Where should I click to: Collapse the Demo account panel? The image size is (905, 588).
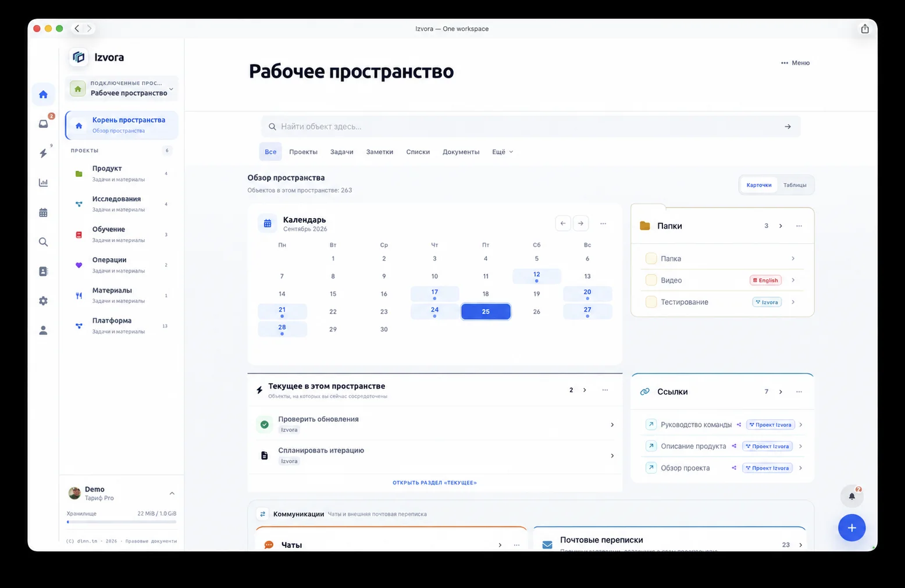pos(172,493)
